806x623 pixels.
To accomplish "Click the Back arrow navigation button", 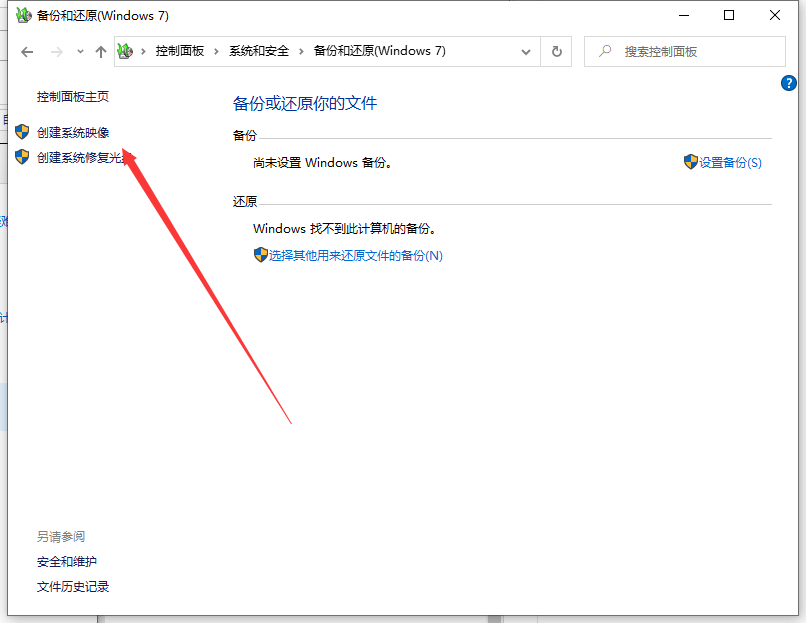I will (x=27, y=51).
